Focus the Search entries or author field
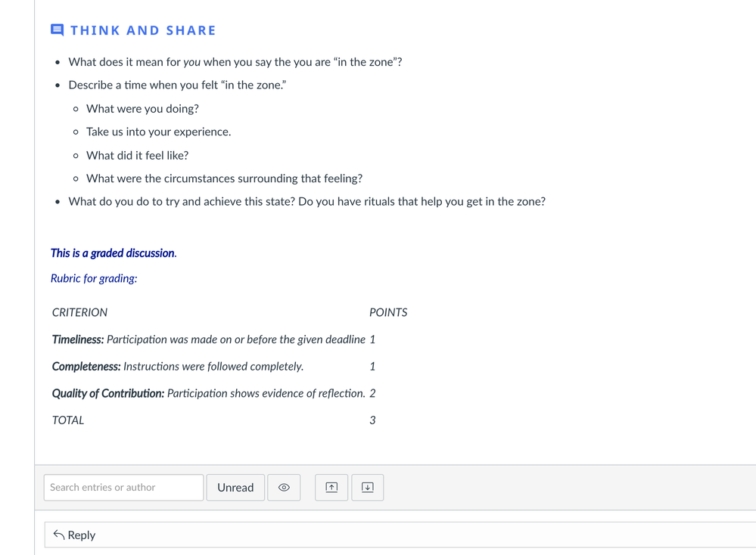This screenshot has height=555, width=756. click(123, 488)
